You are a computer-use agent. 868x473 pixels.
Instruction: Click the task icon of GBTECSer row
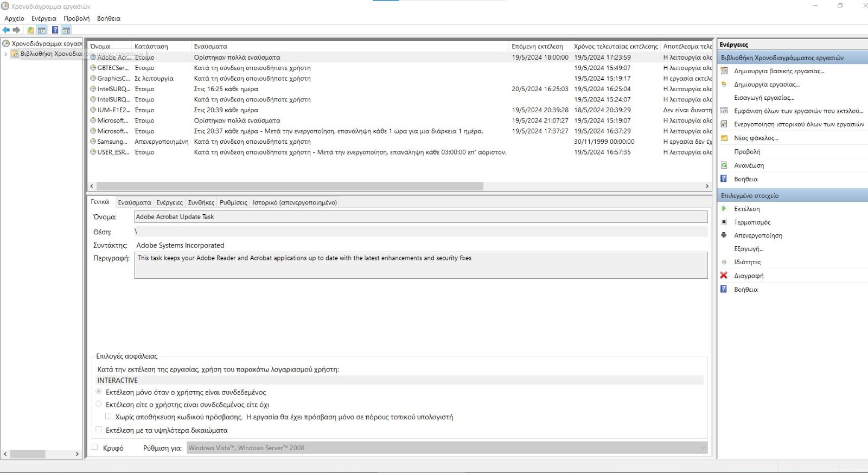pyautogui.click(x=93, y=68)
